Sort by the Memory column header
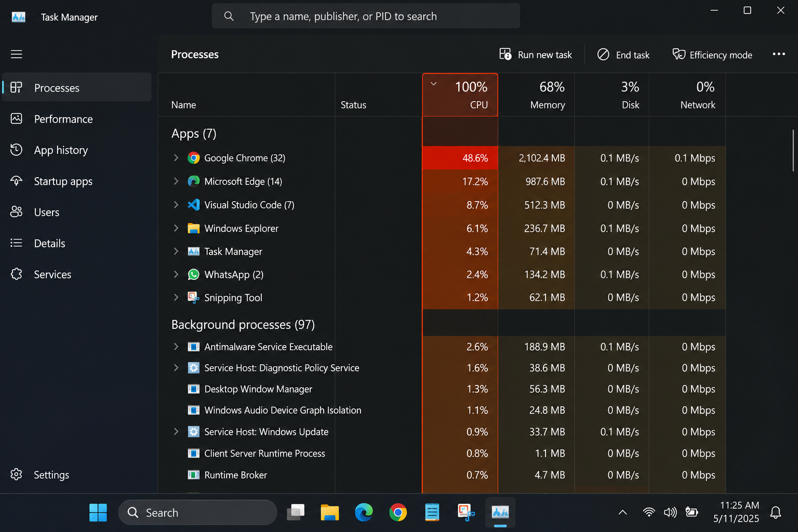This screenshot has height=532, width=798. click(536, 95)
